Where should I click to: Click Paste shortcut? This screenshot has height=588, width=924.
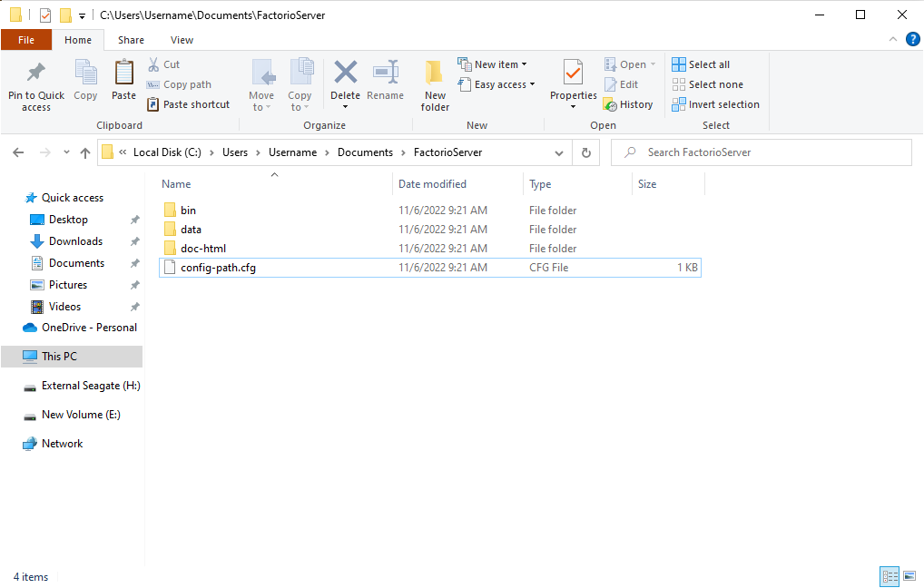click(x=188, y=104)
